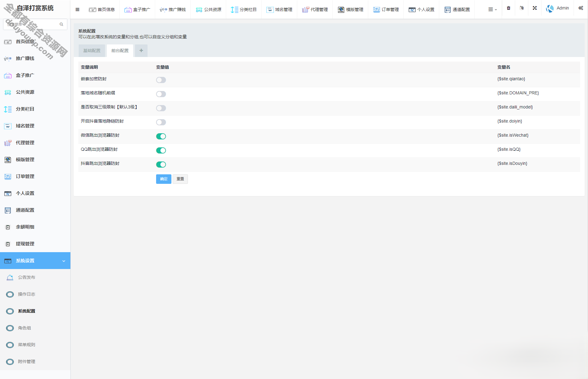The height and width of the screenshot is (379, 588).
Task: Click the 变量说明 column header
Action: tap(89, 67)
